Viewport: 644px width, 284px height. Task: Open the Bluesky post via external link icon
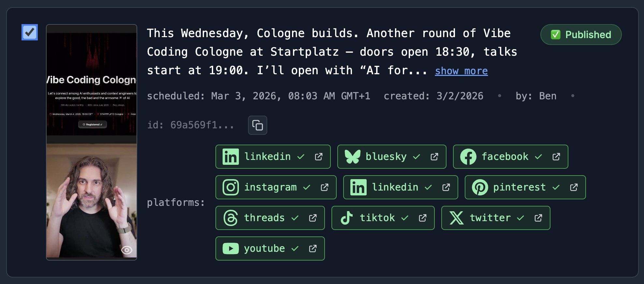(x=435, y=156)
